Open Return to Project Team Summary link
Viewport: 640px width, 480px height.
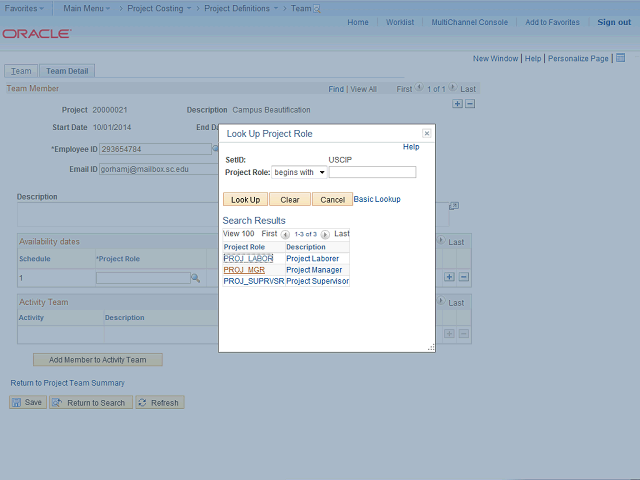pos(67,383)
